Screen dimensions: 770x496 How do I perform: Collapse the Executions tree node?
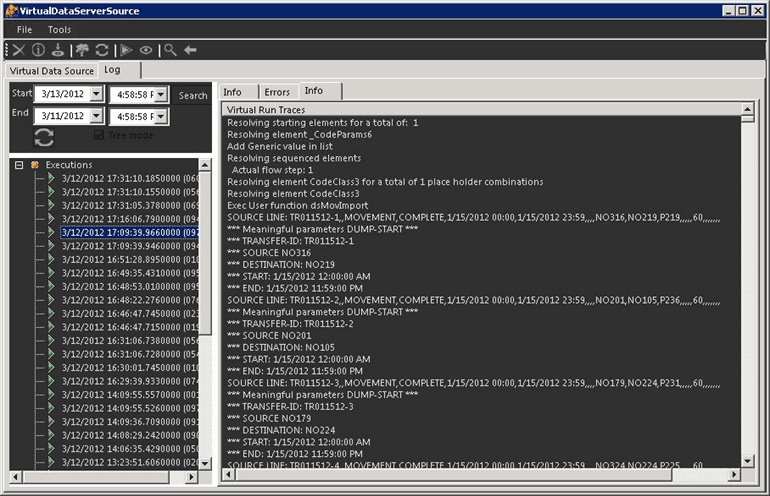pos(19,165)
